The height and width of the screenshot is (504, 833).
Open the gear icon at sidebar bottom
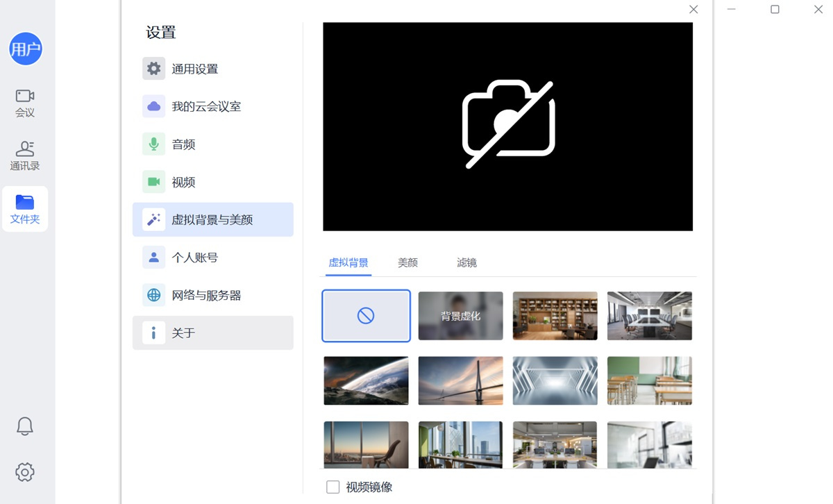click(x=24, y=472)
